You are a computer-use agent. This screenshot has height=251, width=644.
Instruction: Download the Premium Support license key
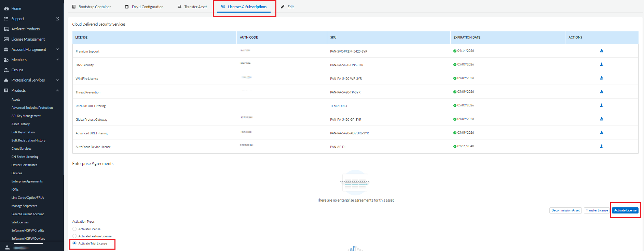tap(602, 51)
